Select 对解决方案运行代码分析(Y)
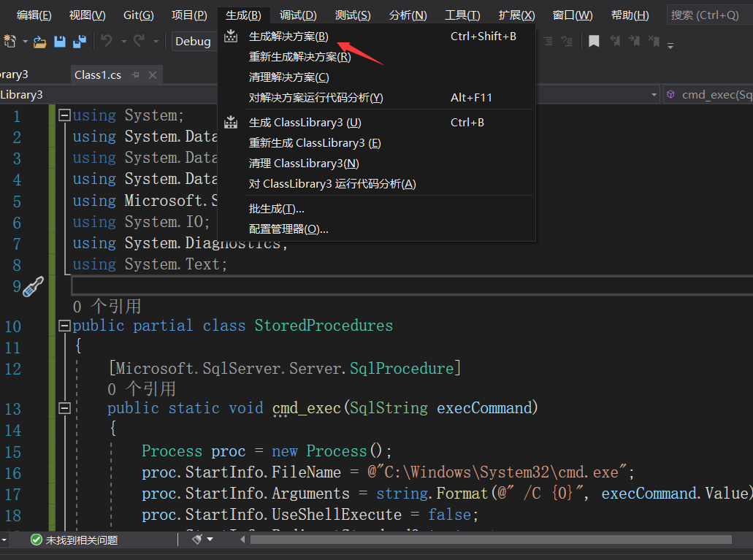This screenshot has width=753, height=560. pos(377,98)
